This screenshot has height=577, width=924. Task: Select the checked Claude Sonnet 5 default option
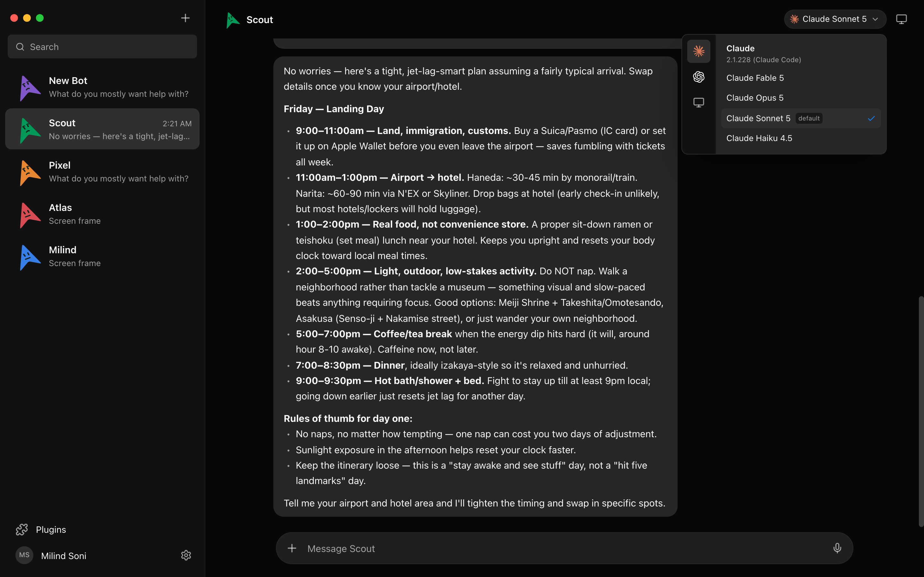coord(801,118)
